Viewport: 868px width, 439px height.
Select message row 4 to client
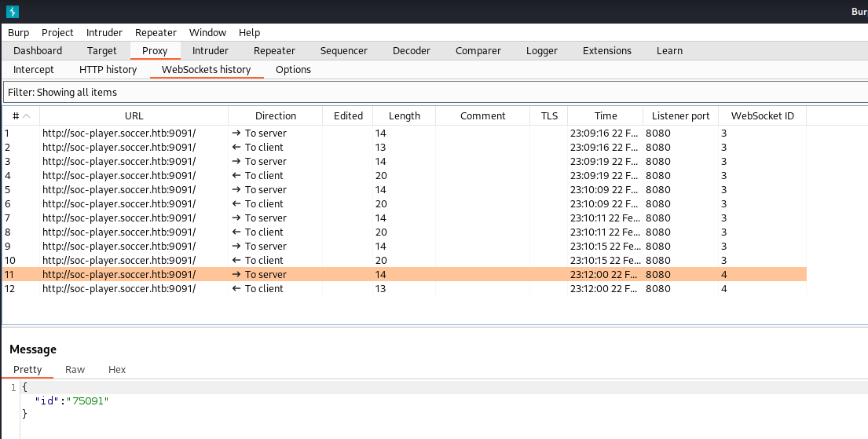tap(118, 176)
